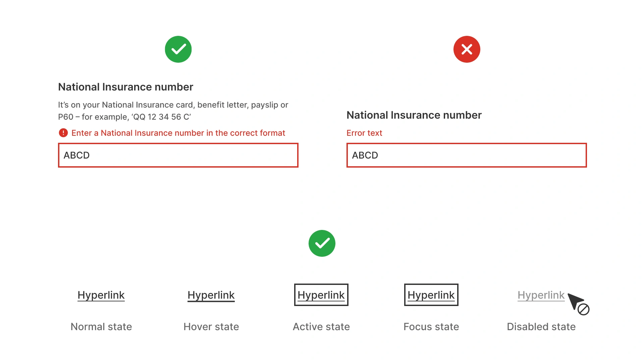Select the Hyperlink in Active state
The image size is (644, 362).
321,295
